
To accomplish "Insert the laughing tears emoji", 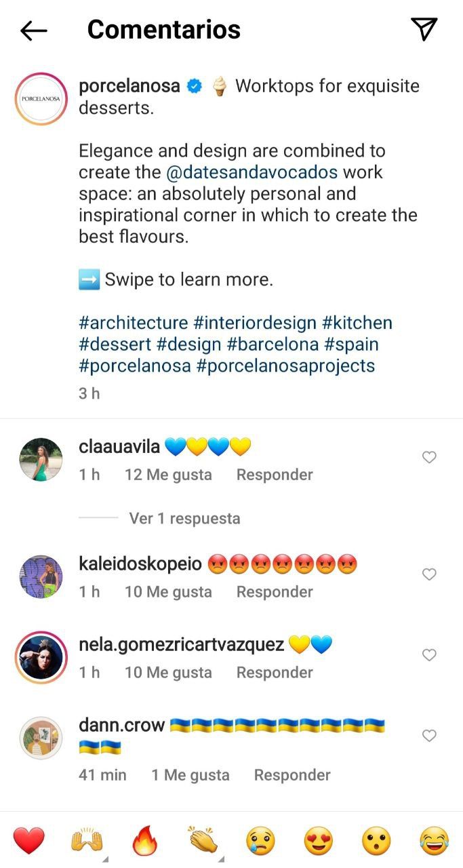I will coord(435,842).
